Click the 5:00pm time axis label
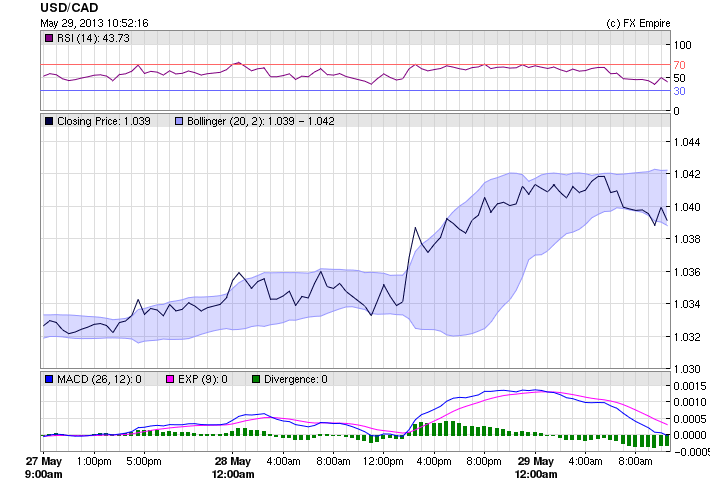The width and height of the screenshot is (710, 487). (144, 462)
